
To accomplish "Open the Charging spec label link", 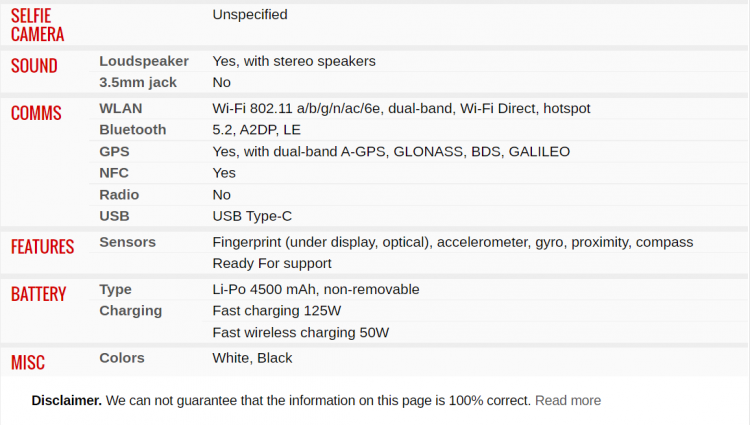I will [130, 311].
